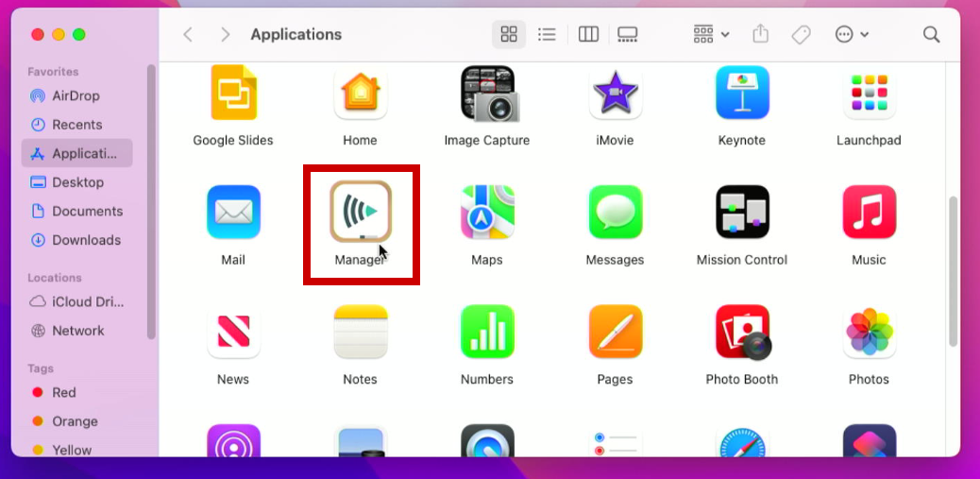Click the sidebar scrollbar
Screen dimensions: 980x479
151,201
